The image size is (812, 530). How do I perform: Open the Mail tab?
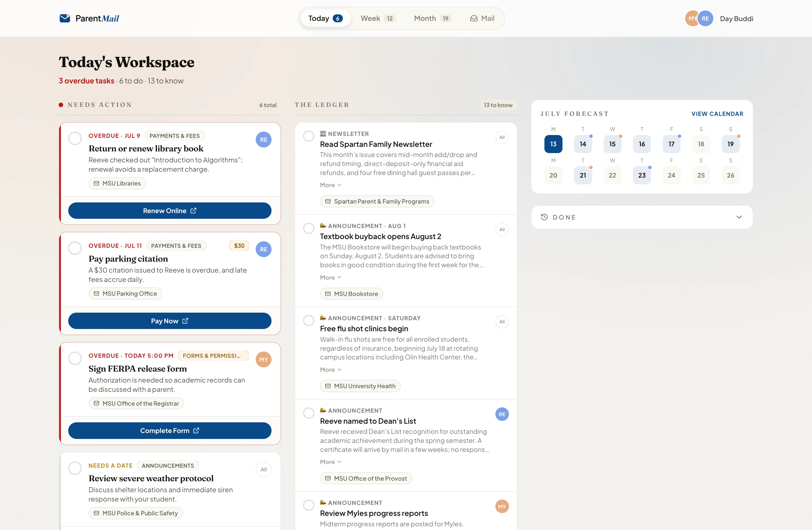pyautogui.click(x=482, y=18)
